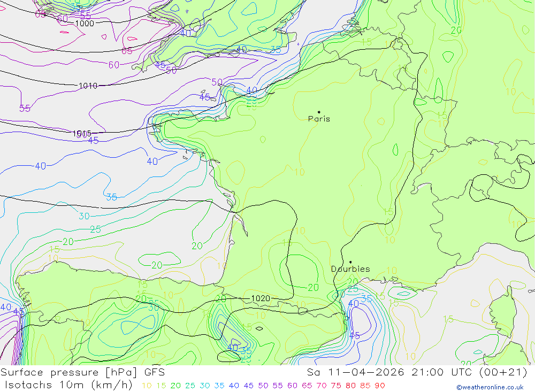Click legend value 60 in bottom scale
The image size is (535, 392).
point(293,386)
